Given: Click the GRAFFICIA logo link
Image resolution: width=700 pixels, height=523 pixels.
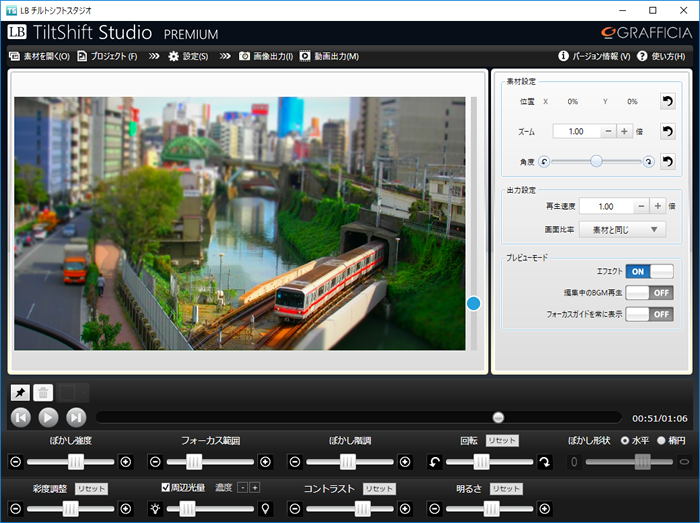Looking at the screenshot, I should tap(646, 33).
